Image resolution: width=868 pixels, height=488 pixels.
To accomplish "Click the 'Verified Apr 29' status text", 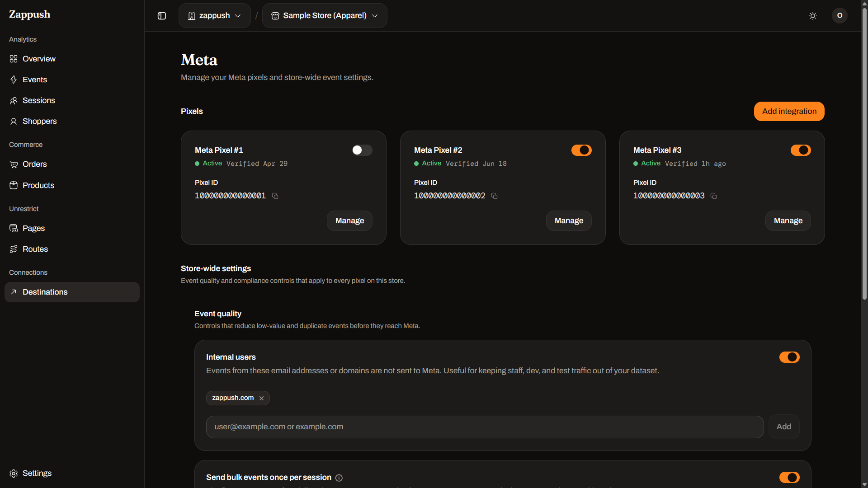I will [x=257, y=164].
